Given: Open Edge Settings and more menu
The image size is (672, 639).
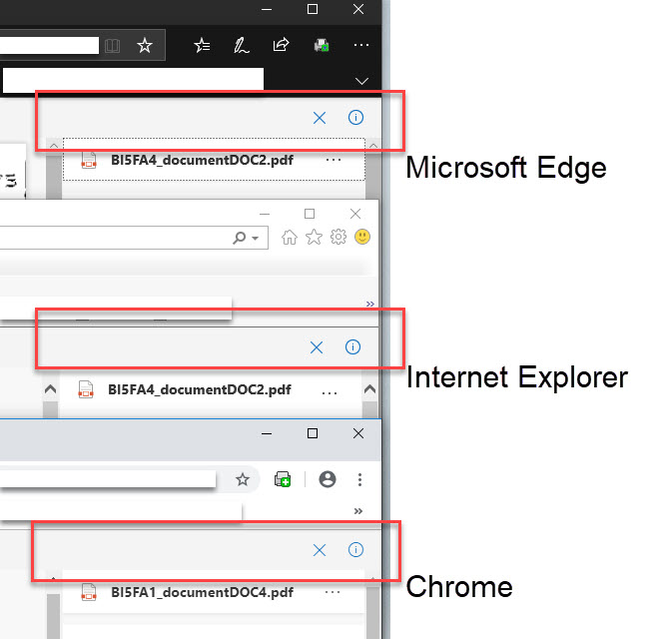Looking at the screenshot, I should click(361, 45).
